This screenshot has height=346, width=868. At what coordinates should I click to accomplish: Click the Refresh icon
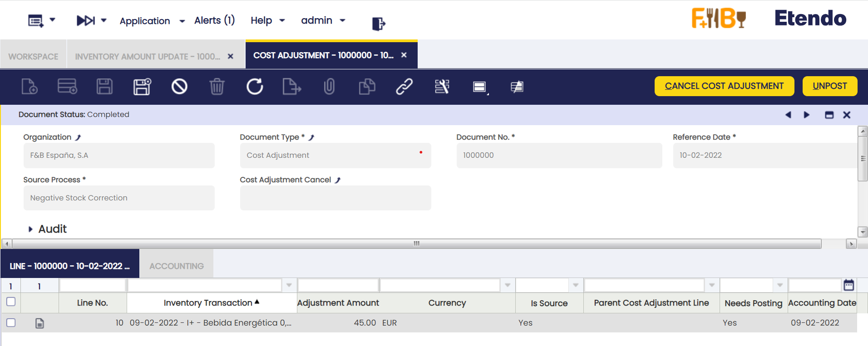[x=255, y=86]
